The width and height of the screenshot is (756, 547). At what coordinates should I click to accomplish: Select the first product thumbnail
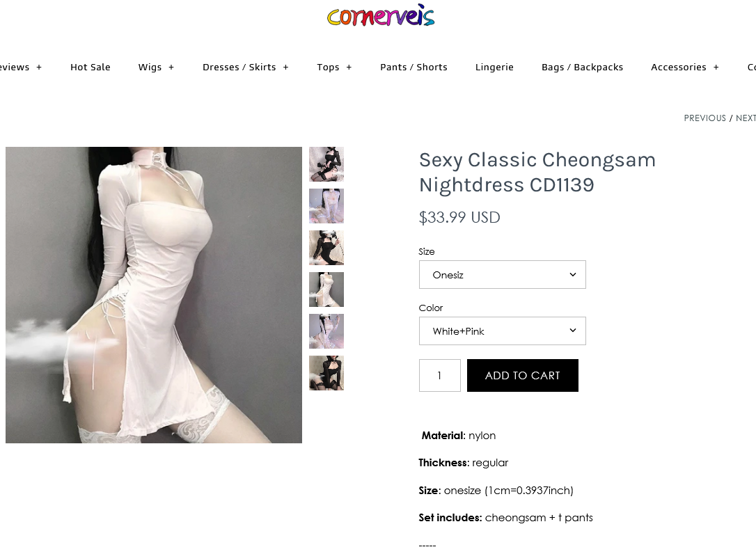[x=326, y=164]
